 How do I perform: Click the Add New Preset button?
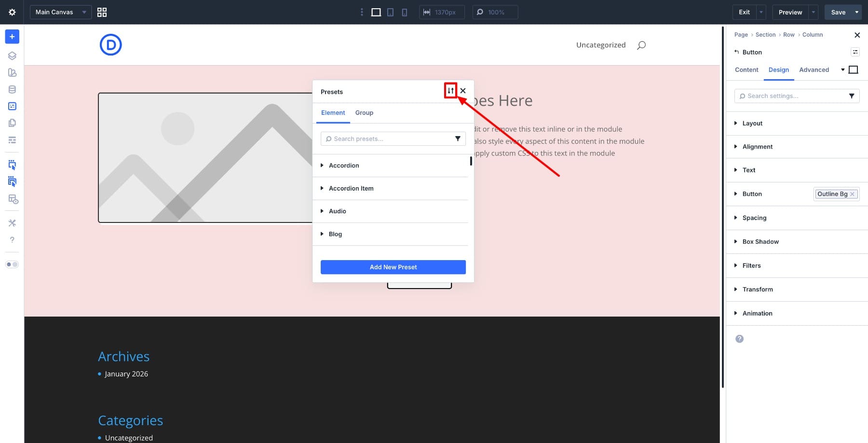tap(393, 267)
